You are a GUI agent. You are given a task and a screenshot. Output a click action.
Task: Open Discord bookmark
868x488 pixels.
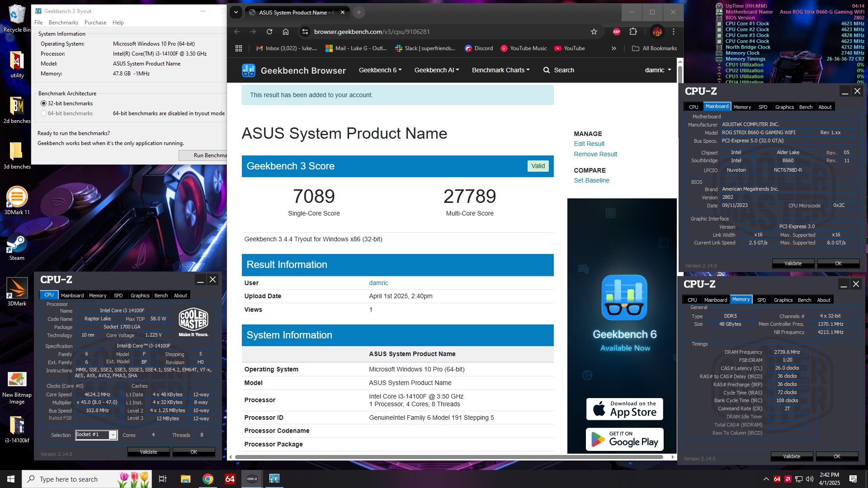pos(479,48)
